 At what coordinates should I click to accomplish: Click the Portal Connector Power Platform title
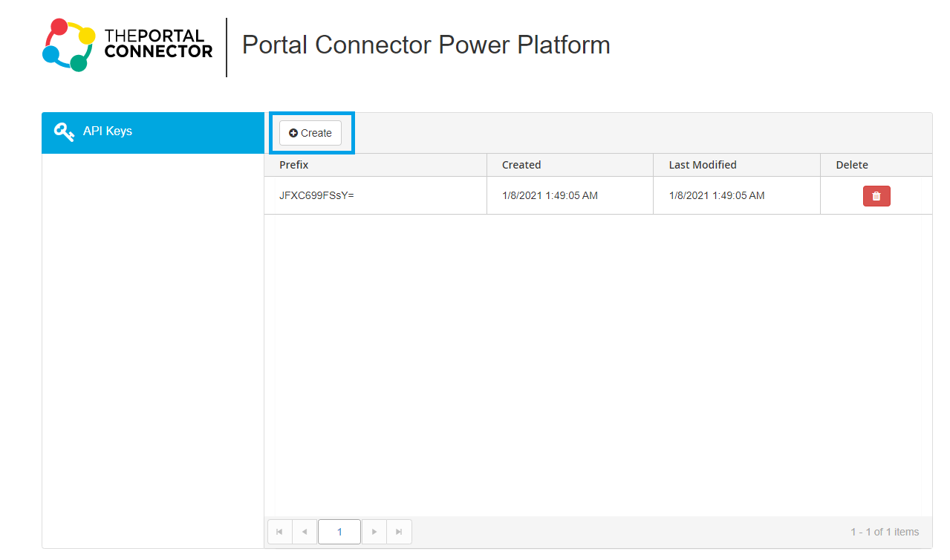click(426, 45)
